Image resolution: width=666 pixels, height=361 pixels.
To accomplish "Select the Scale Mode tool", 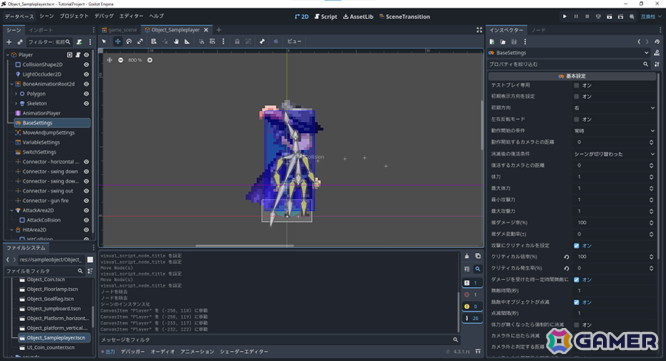I will [x=140, y=41].
